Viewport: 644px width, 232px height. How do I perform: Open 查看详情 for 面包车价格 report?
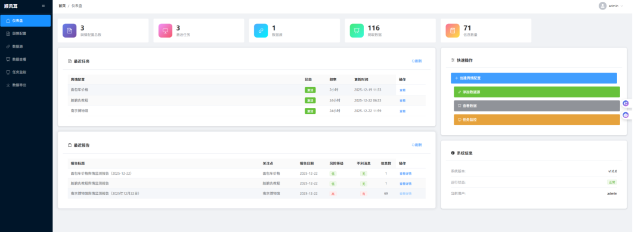pos(405,174)
